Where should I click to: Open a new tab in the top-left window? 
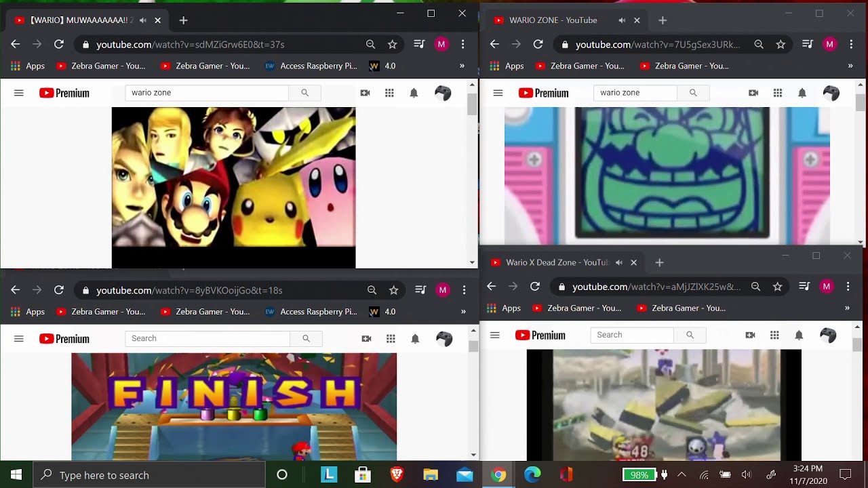183,20
